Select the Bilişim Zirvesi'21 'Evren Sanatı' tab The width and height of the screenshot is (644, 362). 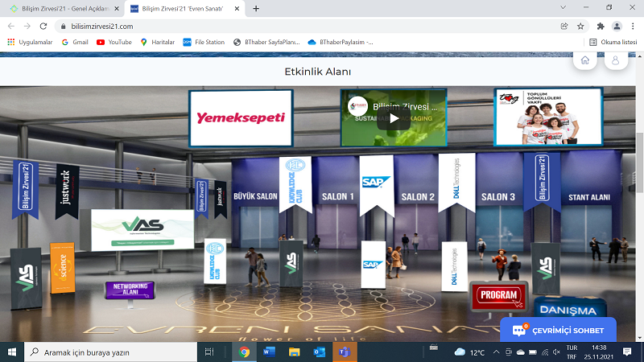[x=183, y=8]
